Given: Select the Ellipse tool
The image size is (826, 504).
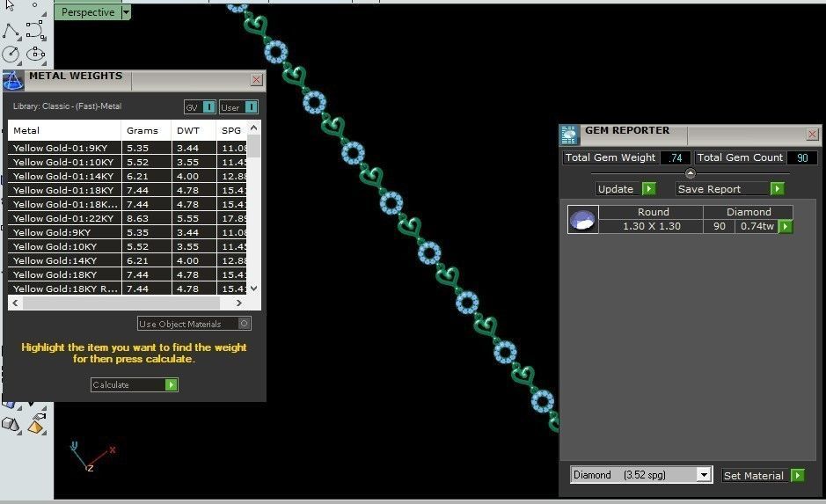Looking at the screenshot, I should tap(35, 54).
